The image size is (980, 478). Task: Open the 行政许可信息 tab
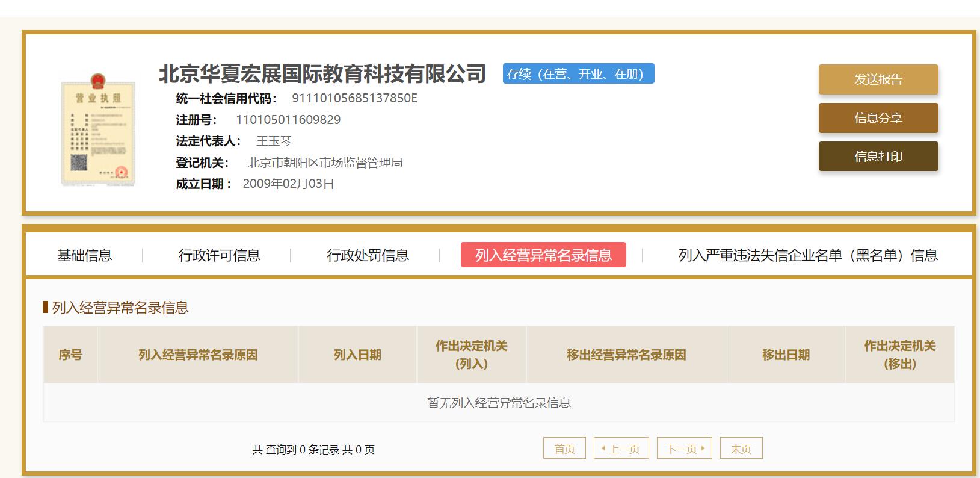[219, 255]
